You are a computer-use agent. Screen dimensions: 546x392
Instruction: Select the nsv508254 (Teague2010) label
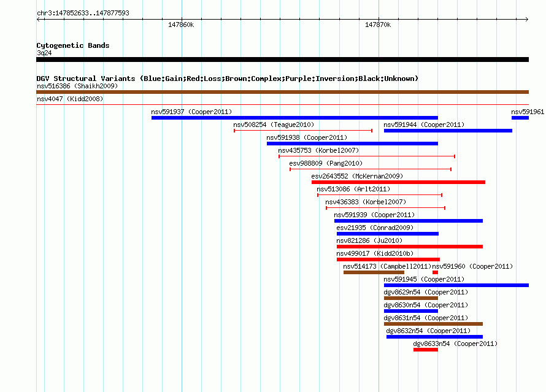[274, 125]
